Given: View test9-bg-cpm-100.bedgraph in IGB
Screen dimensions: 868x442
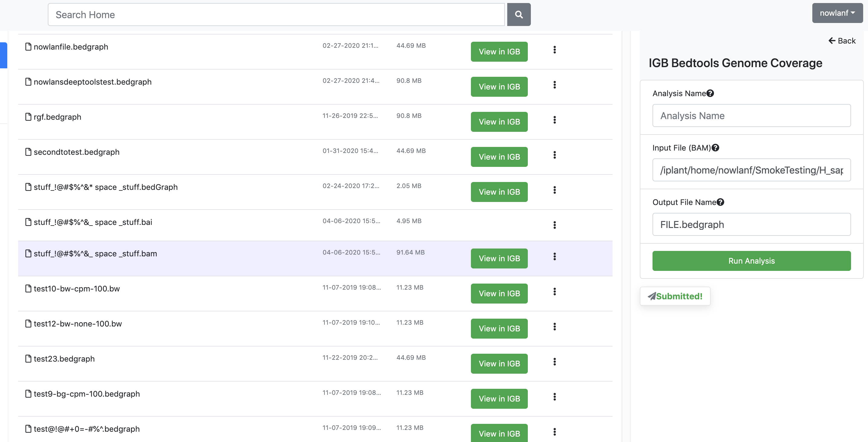Looking at the screenshot, I should tap(499, 398).
